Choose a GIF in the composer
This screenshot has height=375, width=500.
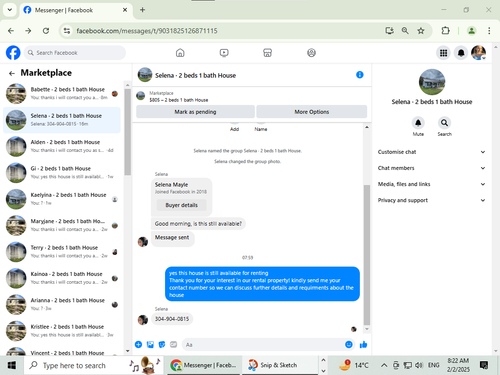pyautogui.click(x=174, y=344)
